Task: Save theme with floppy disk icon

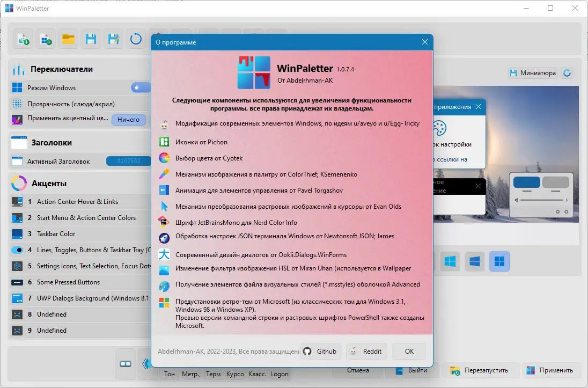Action: point(91,39)
